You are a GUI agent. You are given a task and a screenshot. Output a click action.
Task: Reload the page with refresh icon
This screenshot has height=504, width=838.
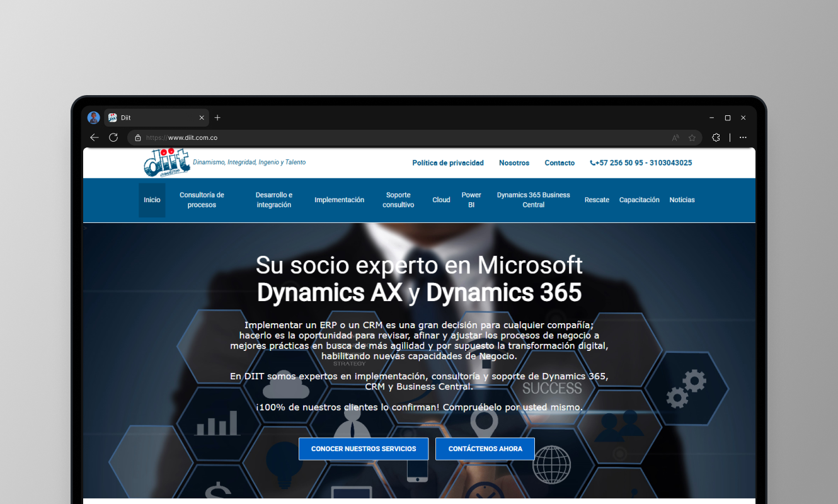[113, 137]
